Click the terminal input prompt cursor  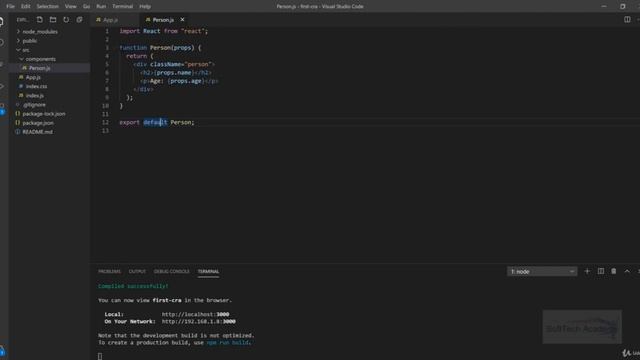tap(100, 356)
